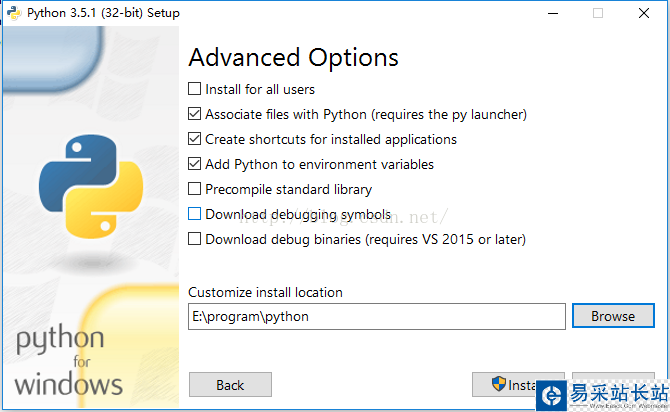Enable Install for all users checkbox

coord(194,89)
